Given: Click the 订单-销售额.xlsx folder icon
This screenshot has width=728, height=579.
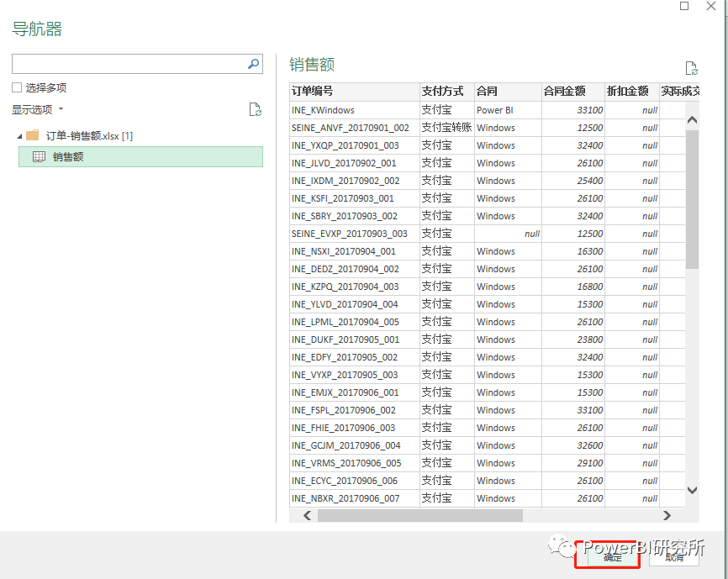Looking at the screenshot, I should [x=33, y=135].
